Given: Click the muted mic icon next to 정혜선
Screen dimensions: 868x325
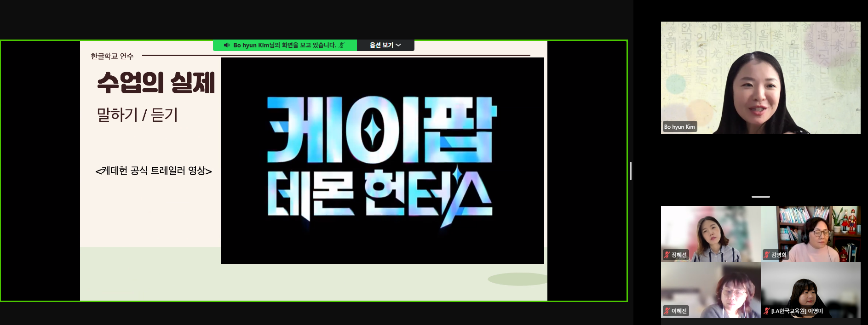Looking at the screenshot, I should 667,255.
